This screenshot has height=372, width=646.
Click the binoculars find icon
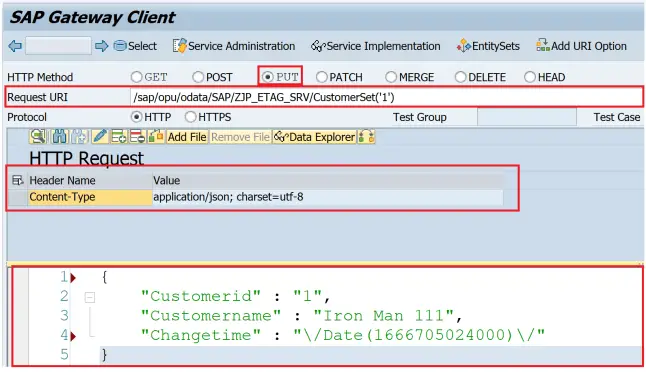pos(59,137)
